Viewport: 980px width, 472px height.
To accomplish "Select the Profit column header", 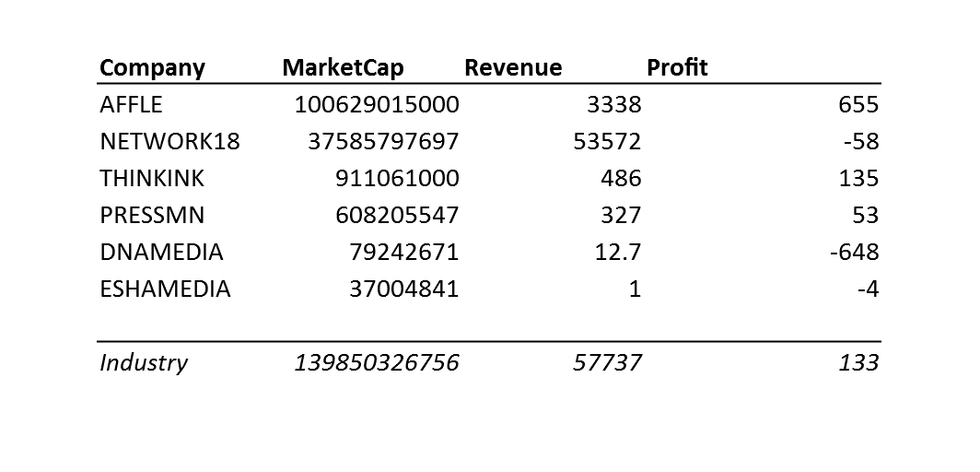I will point(677,67).
